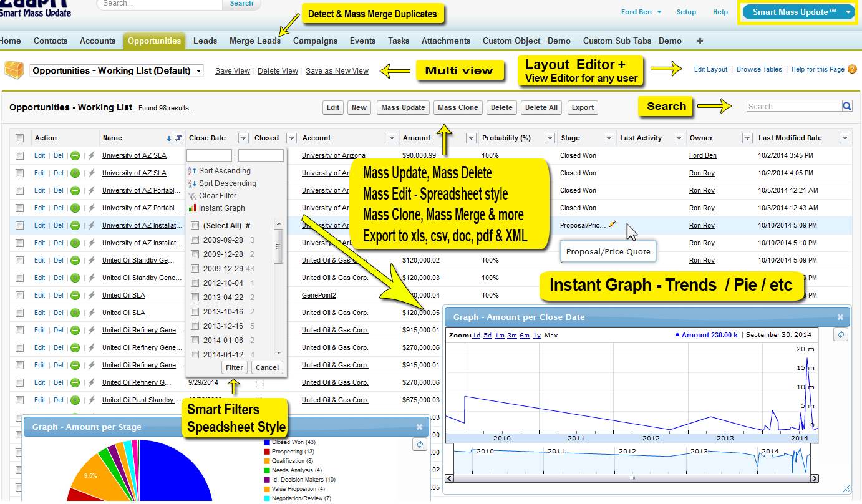The width and height of the screenshot is (862, 504).
Task: Click the pencil edit icon beside Proposal/Pric...
Action: tap(612, 224)
